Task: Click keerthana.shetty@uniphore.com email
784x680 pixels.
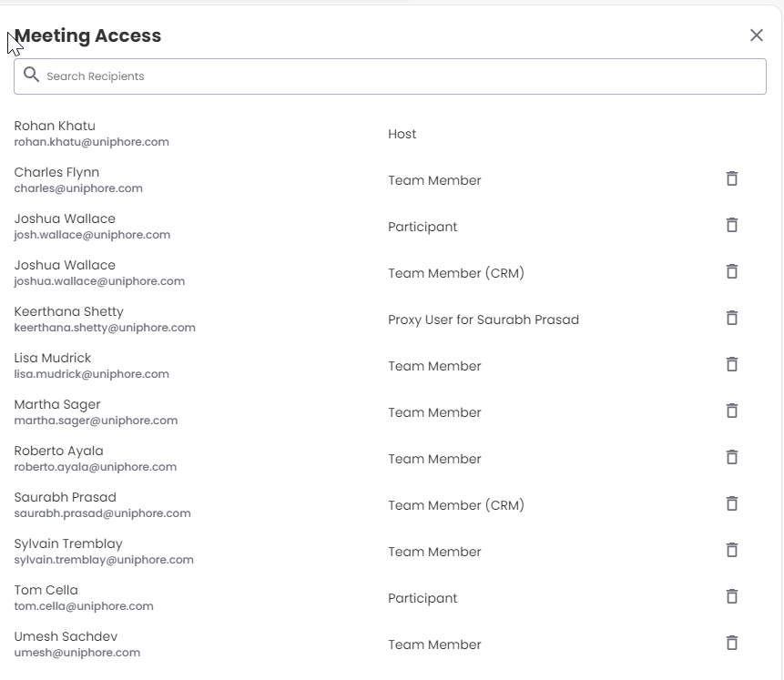Action: 105,328
